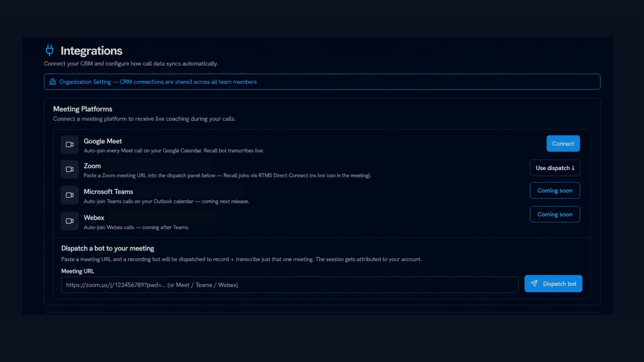This screenshot has width=644, height=362.
Task: Click the organization building icon in banner
Action: click(x=53, y=82)
